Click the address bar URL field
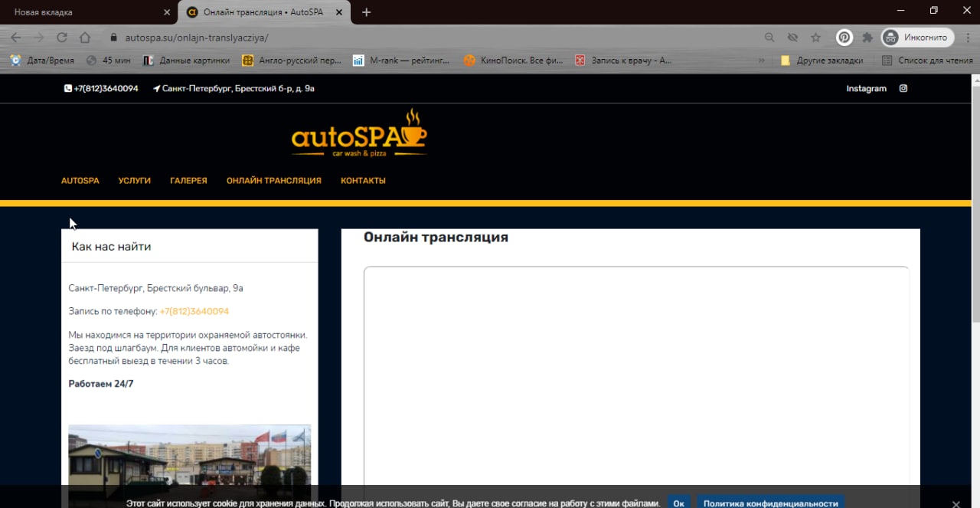Image resolution: width=980 pixels, height=508 pixels. point(436,37)
